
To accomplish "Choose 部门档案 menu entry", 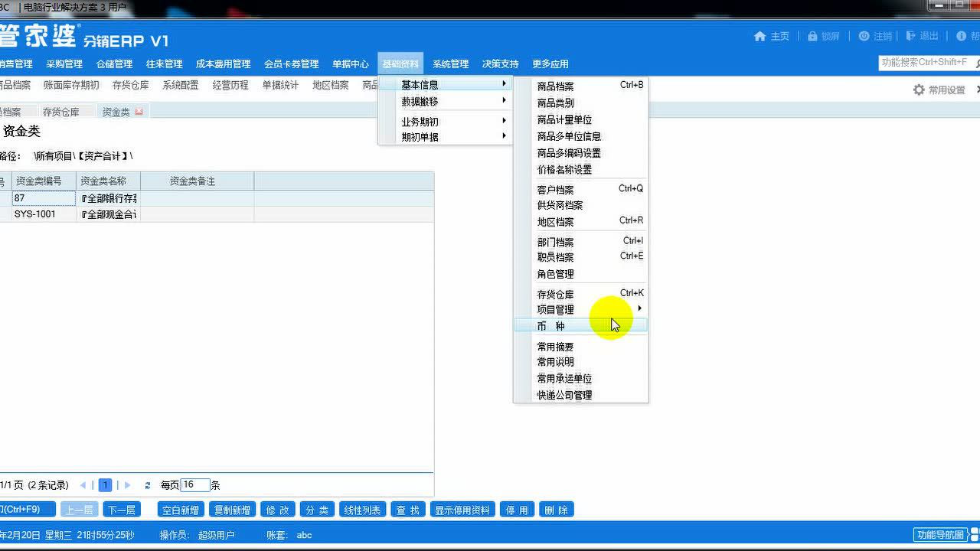I will coord(580,242).
